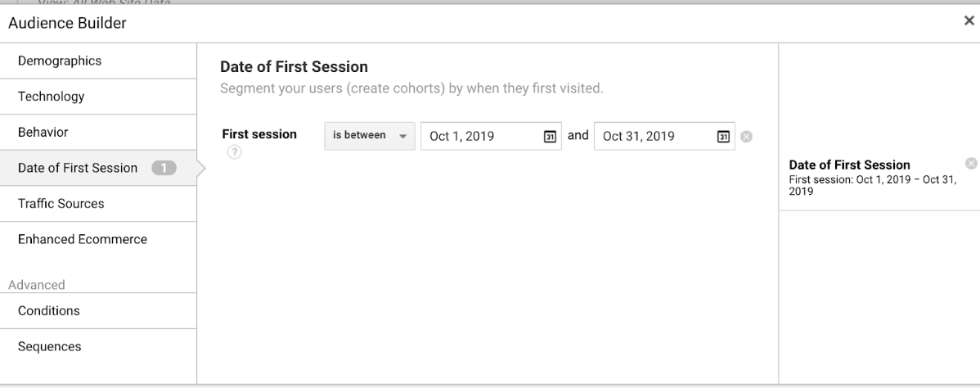Click the end date field Oct 31, 2019
The width and height of the screenshot is (980, 388).
point(664,136)
